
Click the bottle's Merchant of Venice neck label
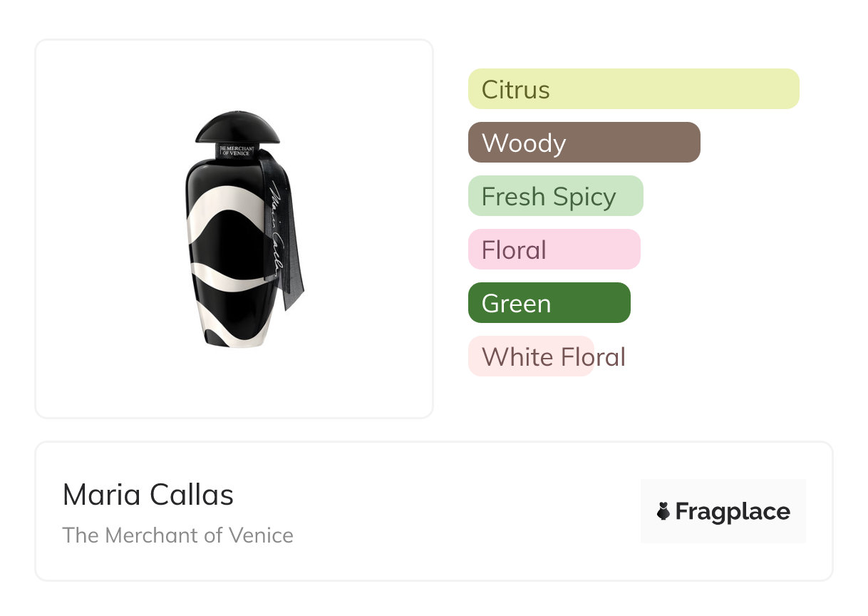tap(234, 151)
